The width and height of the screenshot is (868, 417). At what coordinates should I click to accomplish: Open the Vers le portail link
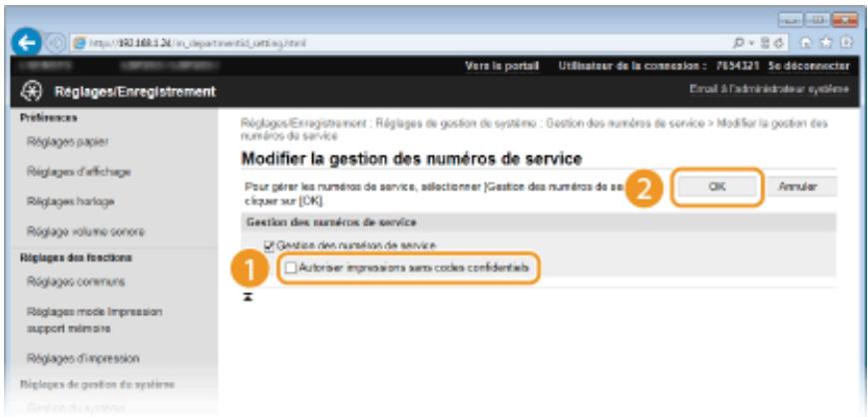pyautogui.click(x=503, y=66)
